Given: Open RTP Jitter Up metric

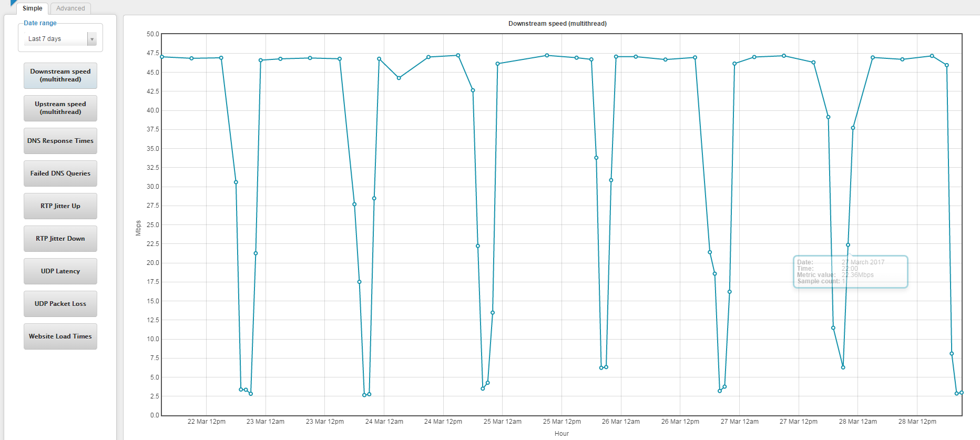Looking at the screenshot, I should (60, 206).
